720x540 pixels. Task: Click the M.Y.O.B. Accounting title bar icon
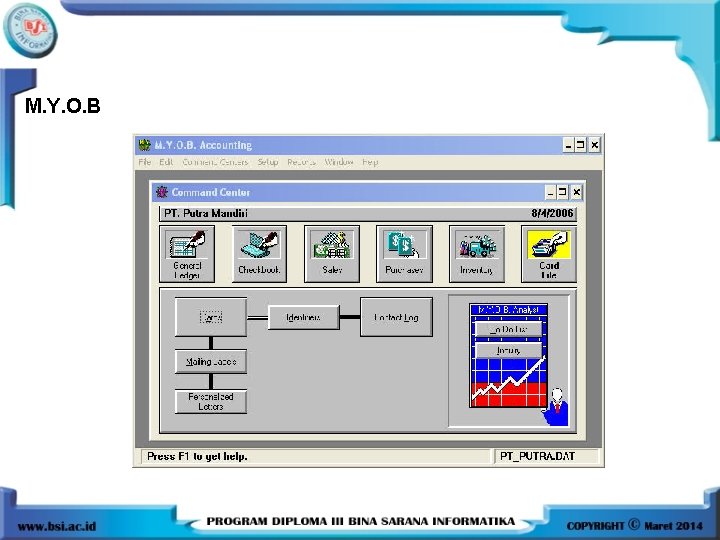point(145,145)
